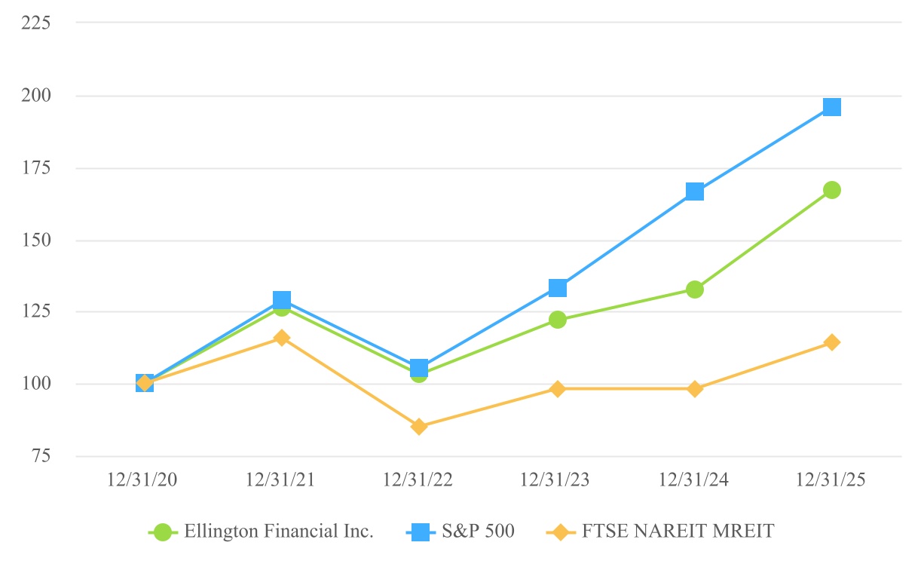Image resolution: width=924 pixels, height=573 pixels.
Task: Click the 225 y-axis label
Action: click(36, 23)
